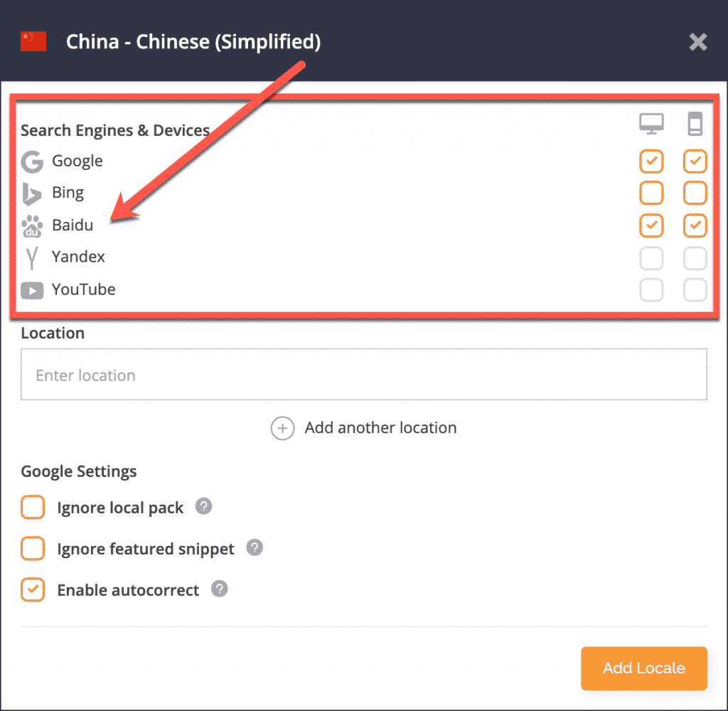Screen dimensions: 728x711
Task: Open help for Enable autocorrect
Action: pos(220,589)
